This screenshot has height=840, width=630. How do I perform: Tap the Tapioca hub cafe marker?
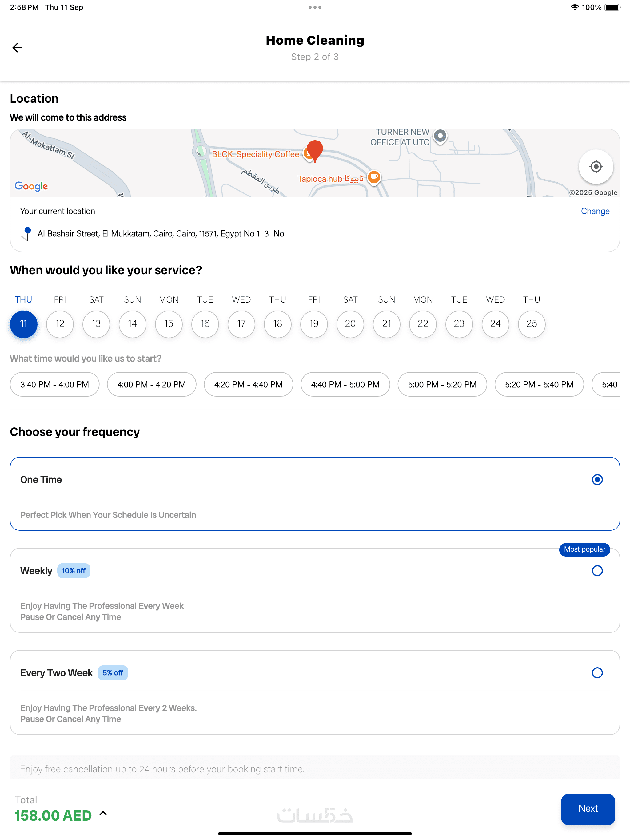tap(374, 177)
